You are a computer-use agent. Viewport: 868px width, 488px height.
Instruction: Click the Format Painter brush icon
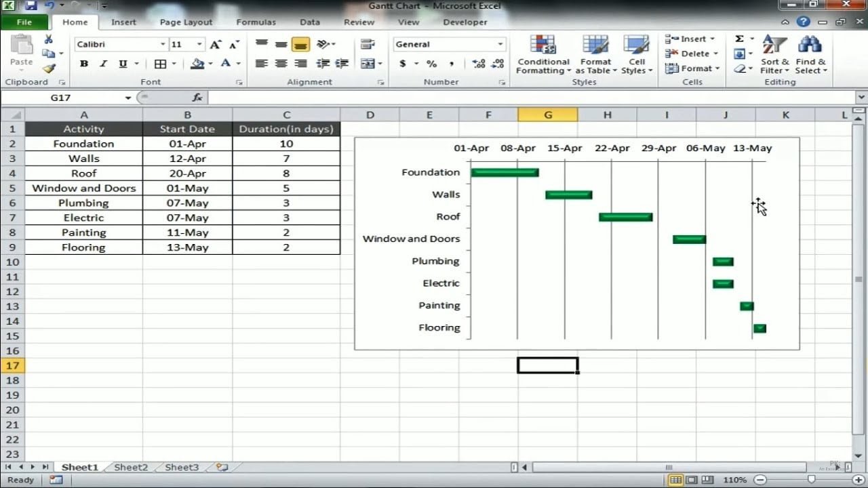tap(49, 68)
